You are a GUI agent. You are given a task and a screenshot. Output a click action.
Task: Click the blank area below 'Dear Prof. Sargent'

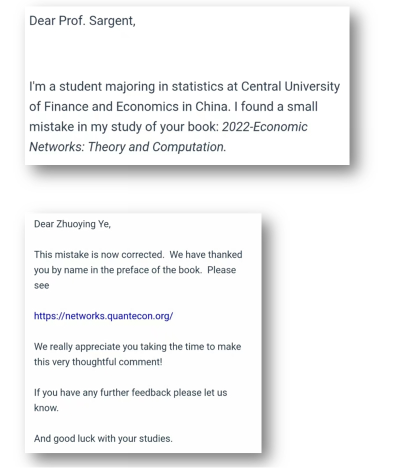pyautogui.click(x=187, y=53)
